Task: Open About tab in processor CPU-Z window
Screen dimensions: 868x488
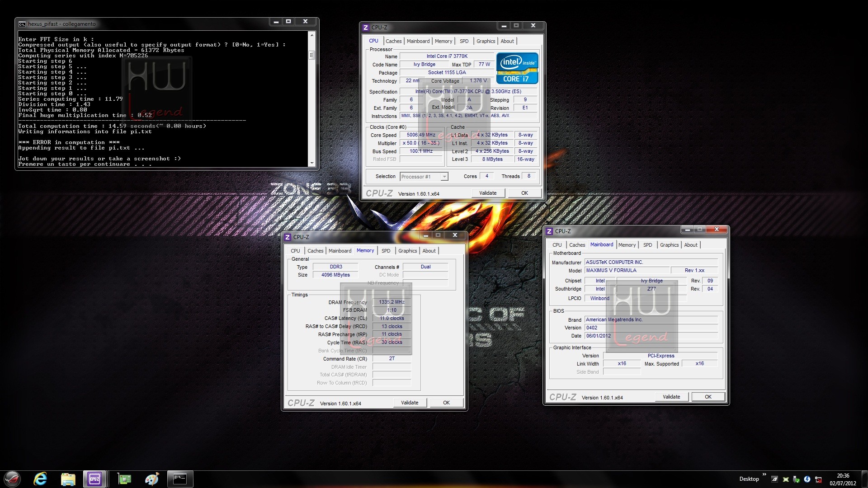Action: (507, 41)
